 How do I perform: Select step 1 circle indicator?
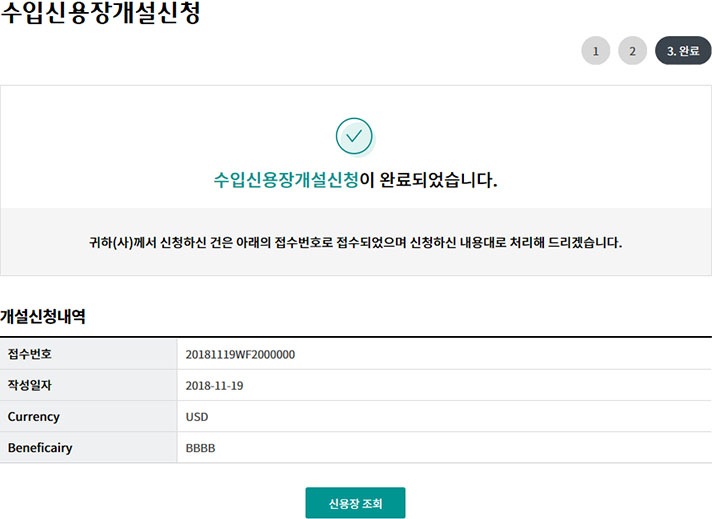tap(595, 50)
